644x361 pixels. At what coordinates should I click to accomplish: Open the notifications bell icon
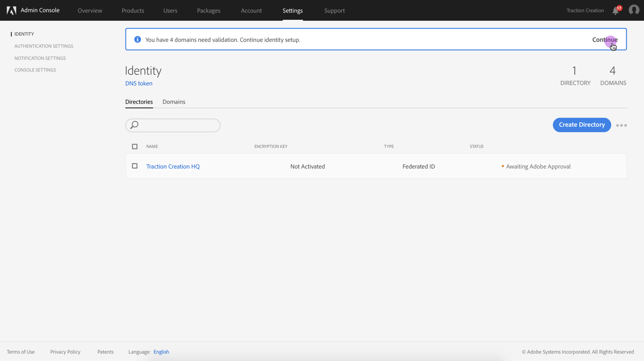615,11
